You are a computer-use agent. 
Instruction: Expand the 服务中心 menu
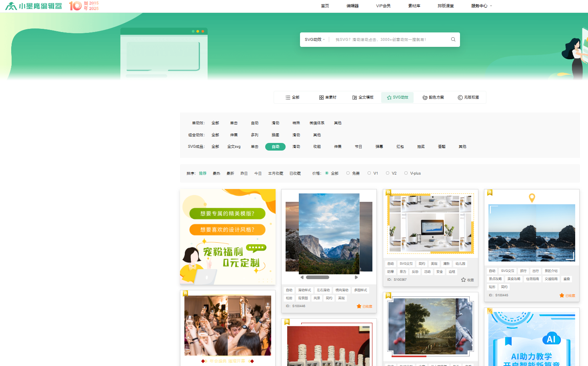[x=481, y=6]
